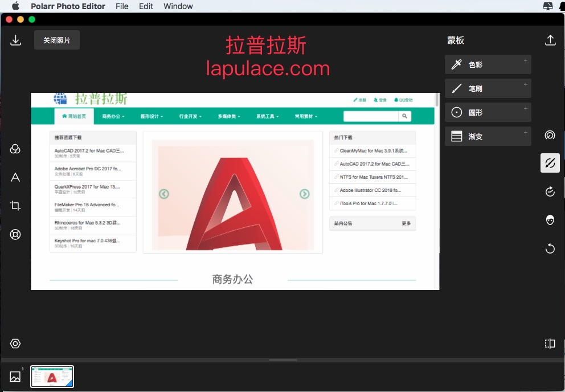Expand the 图形设计 dropdown in photo
This screenshot has height=392, width=565.
[152, 116]
